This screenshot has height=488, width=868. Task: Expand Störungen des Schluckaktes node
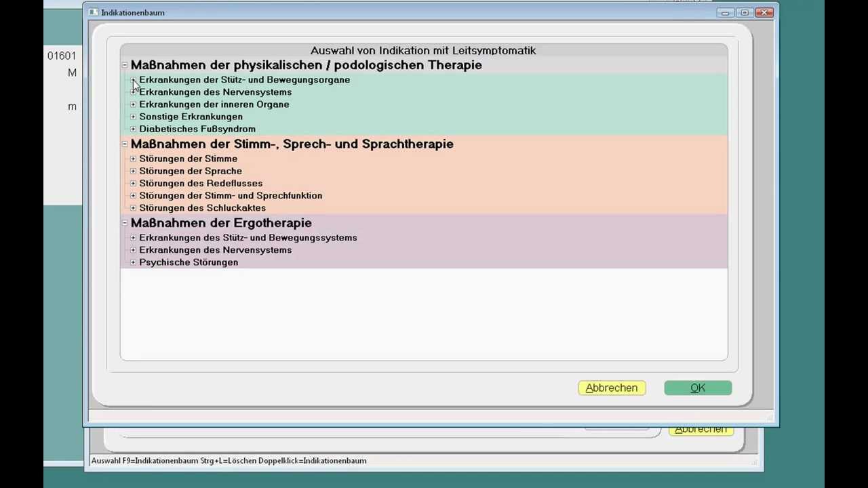[133, 207]
